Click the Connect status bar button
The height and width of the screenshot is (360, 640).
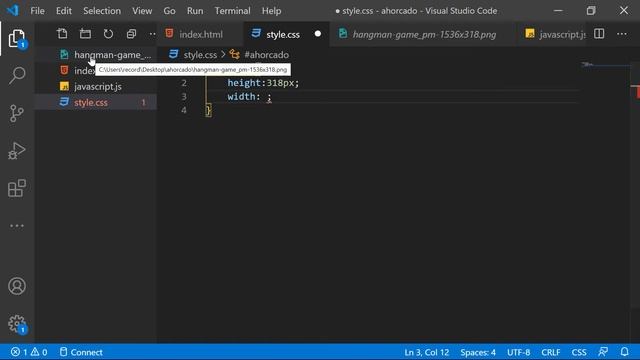(81, 352)
